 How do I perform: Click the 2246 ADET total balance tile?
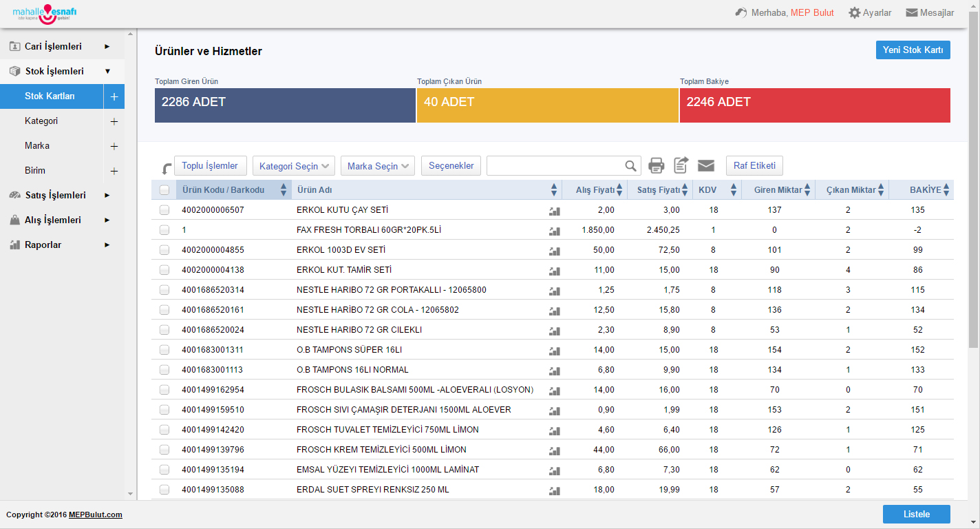pyautogui.click(x=816, y=105)
